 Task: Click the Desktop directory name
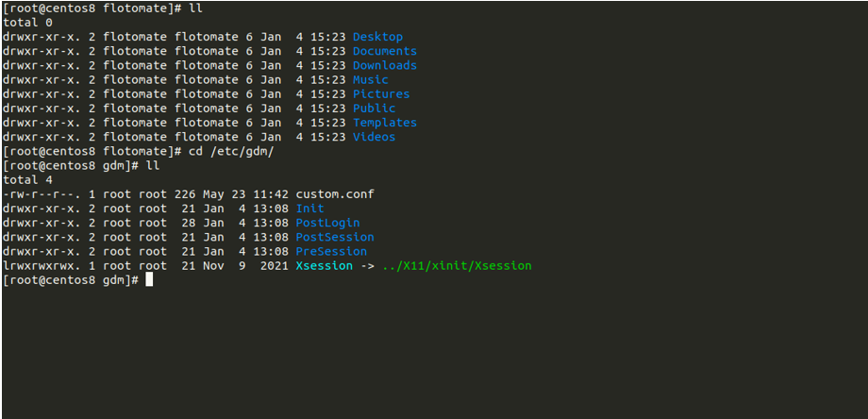(377, 37)
